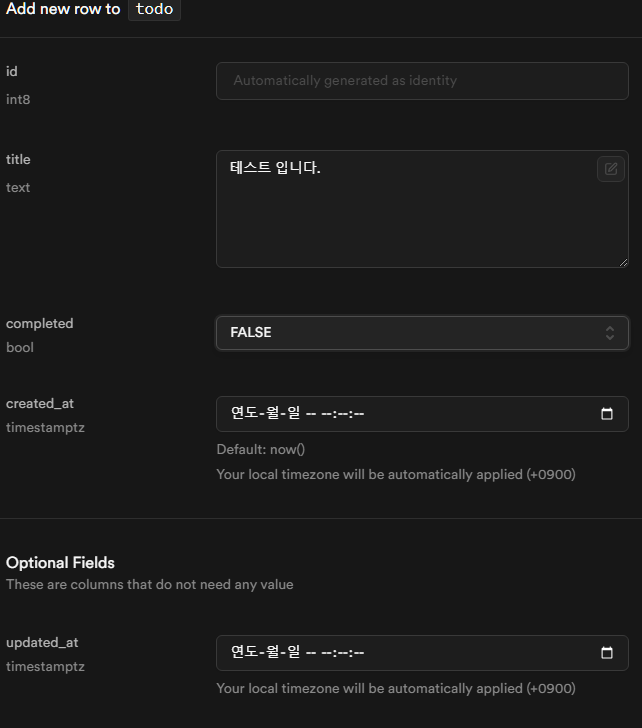Click the completed field label

click(x=40, y=323)
